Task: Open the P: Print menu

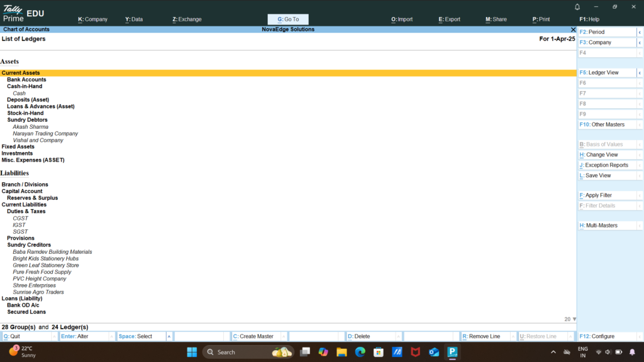Action: coord(541,19)
